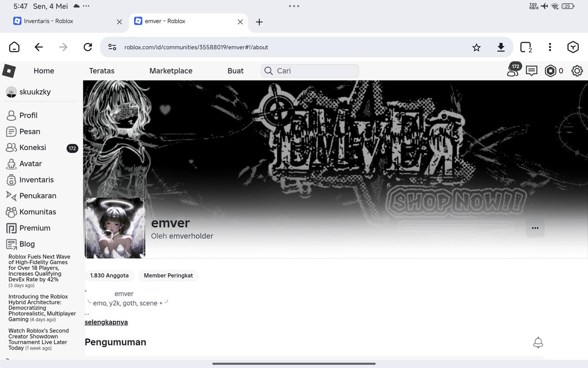
Task: Open browser three-dot menu
Action: (550, 47)
